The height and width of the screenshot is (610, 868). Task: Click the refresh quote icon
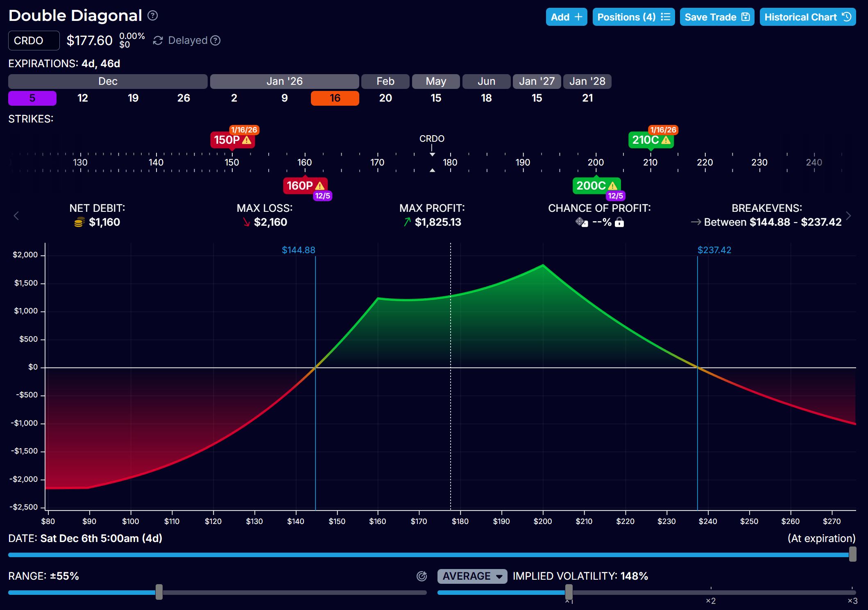pos(158,41)
